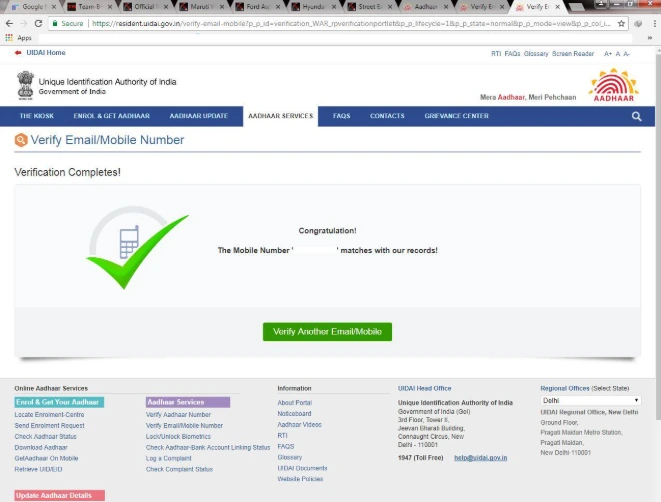
Task: Click the Government of India emblem
Action: coord(25,85)
